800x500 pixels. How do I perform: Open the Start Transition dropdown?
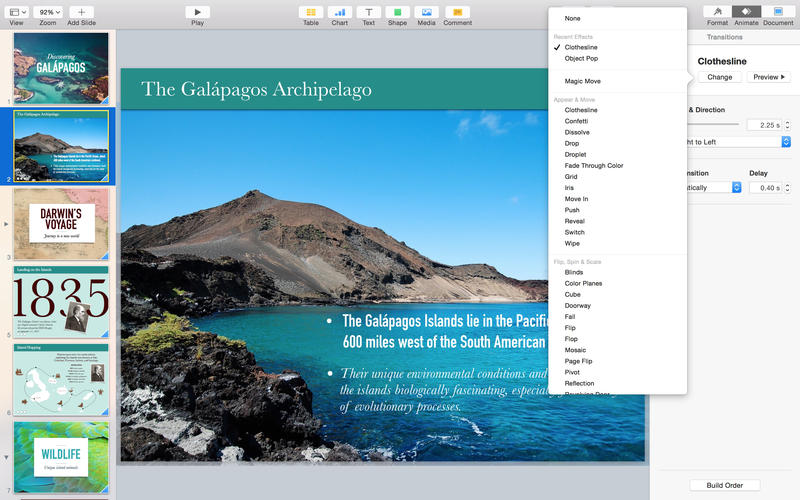pos(712,187)
